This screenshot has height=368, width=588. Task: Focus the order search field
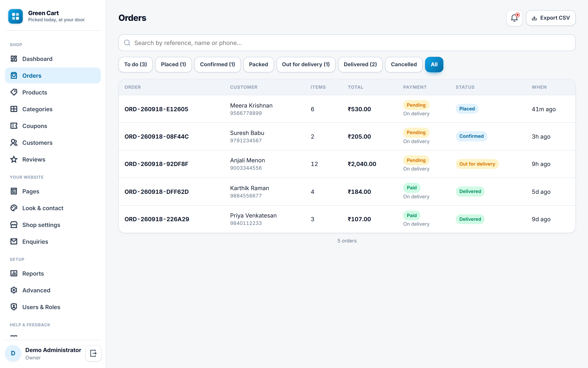(x=347, y=43)
